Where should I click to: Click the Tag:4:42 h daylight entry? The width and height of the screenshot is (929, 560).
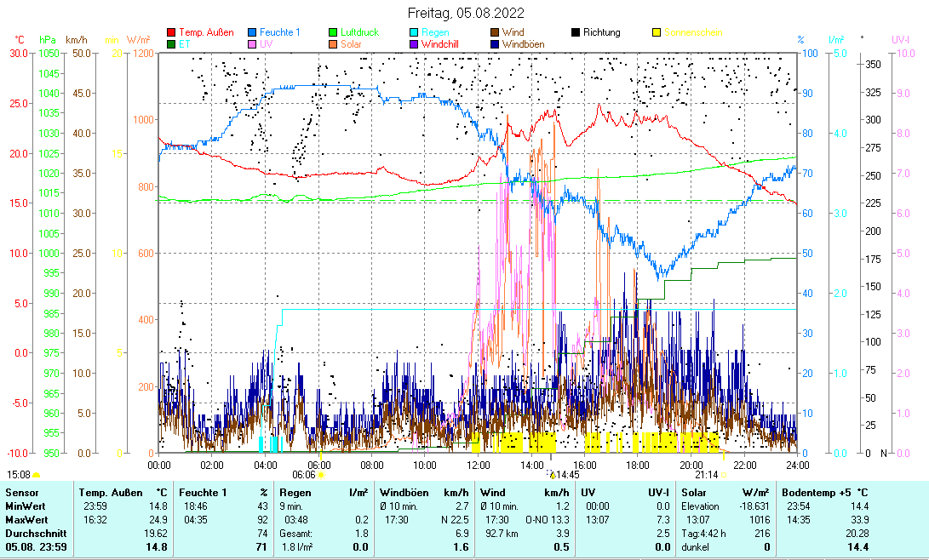coord(703,534)
